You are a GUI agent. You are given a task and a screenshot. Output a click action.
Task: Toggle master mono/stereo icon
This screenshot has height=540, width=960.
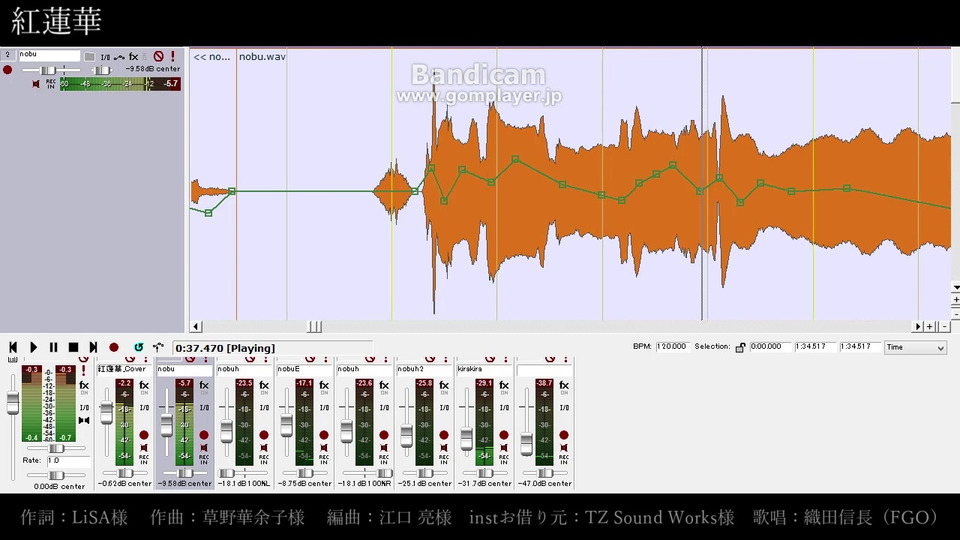(x=84, y=421)
